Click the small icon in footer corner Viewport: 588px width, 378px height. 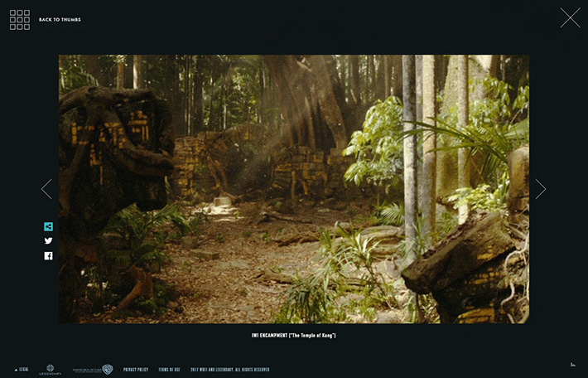(x=572, y=365)
